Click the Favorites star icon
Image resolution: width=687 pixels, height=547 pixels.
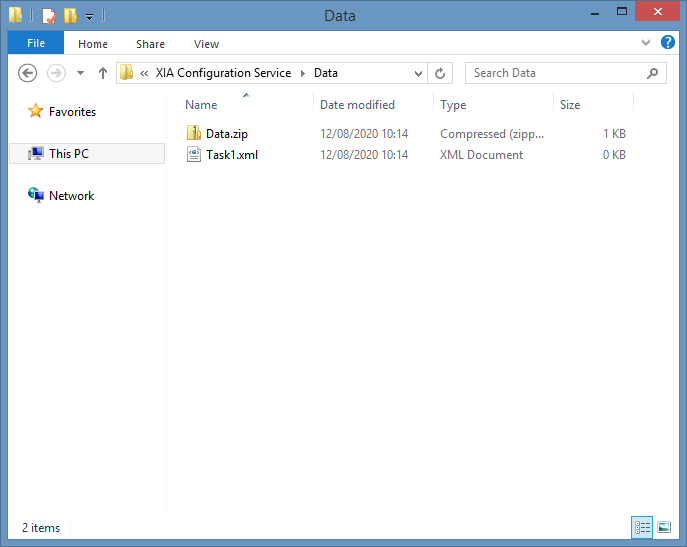35,111
